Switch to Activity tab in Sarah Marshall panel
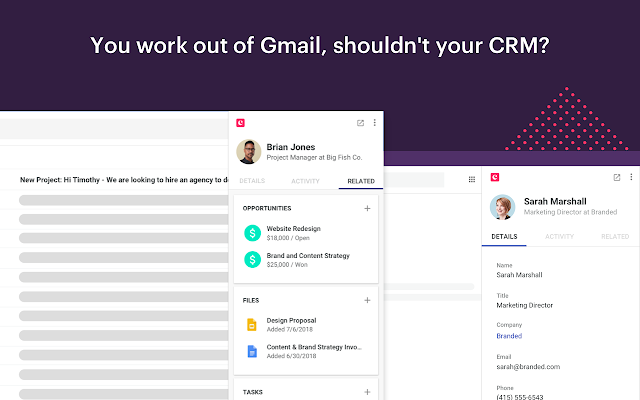The height and width of the screenshot is (400, 640). click(559, 237)
